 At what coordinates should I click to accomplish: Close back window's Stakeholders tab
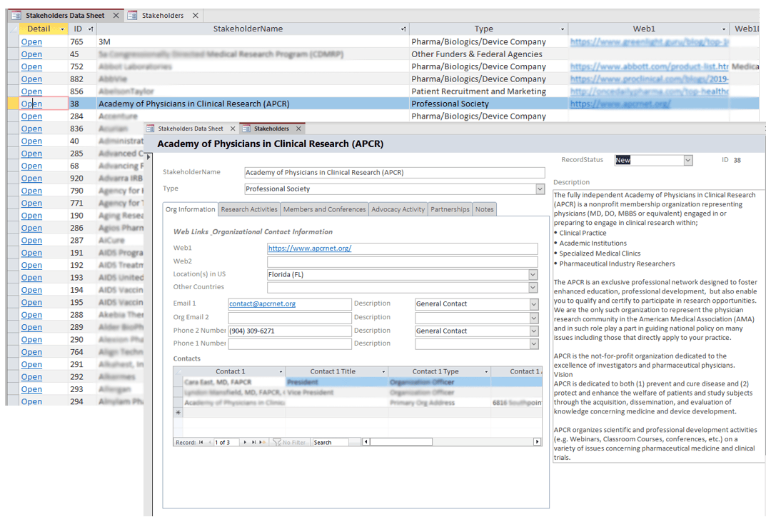[x=195, y=15]
